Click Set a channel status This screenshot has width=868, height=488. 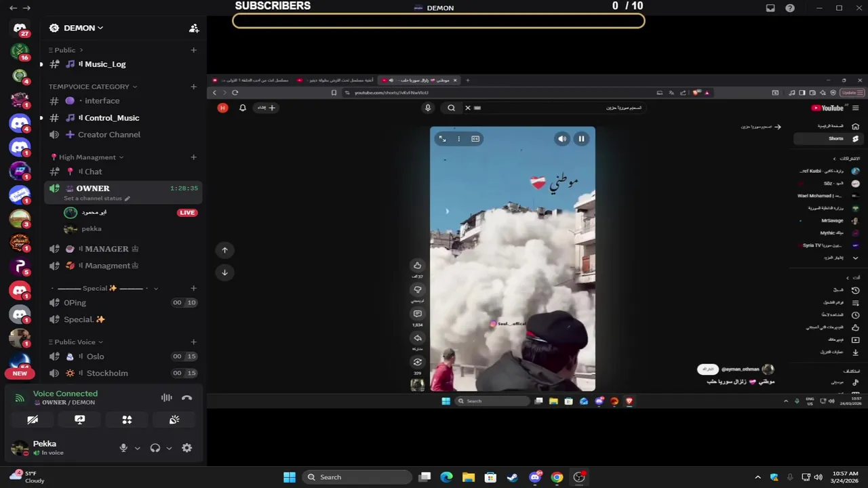[93, 199]
